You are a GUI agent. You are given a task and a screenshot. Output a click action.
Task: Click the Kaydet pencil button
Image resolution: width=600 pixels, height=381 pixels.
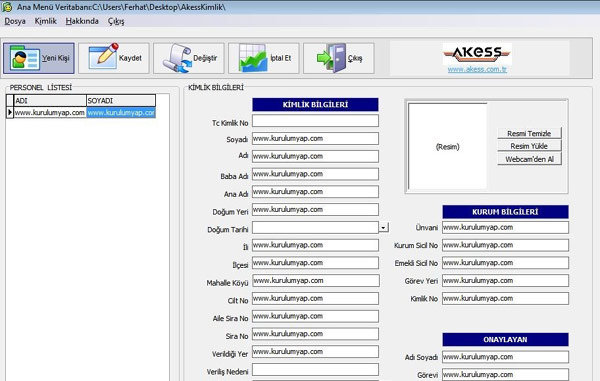114,58
